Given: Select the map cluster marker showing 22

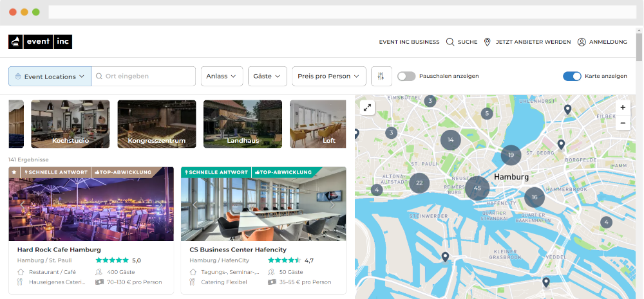Looking at the screenshot, I should tap(419, 183).
